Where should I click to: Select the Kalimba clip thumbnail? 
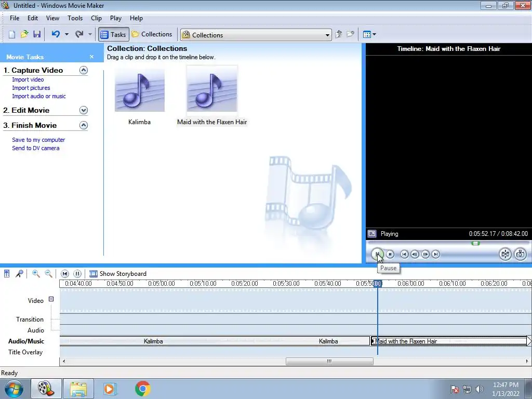[x=139, y=90]
